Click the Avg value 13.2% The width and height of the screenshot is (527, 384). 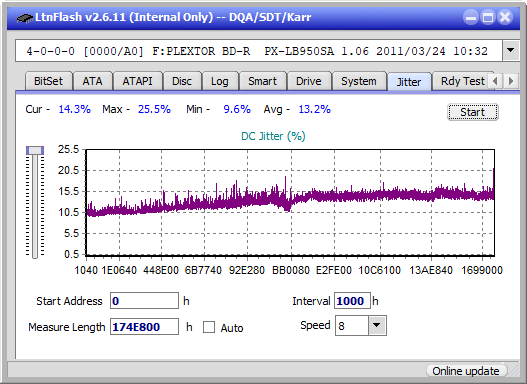315,109
